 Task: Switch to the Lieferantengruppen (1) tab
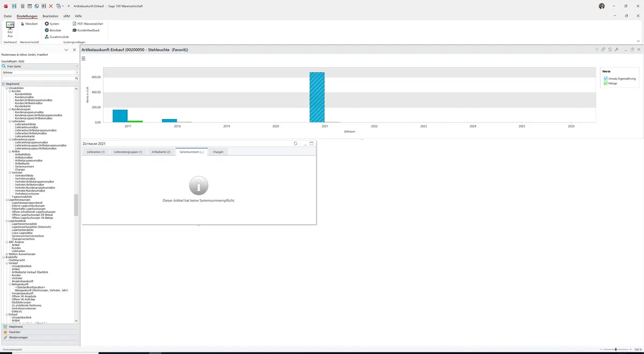128,152
